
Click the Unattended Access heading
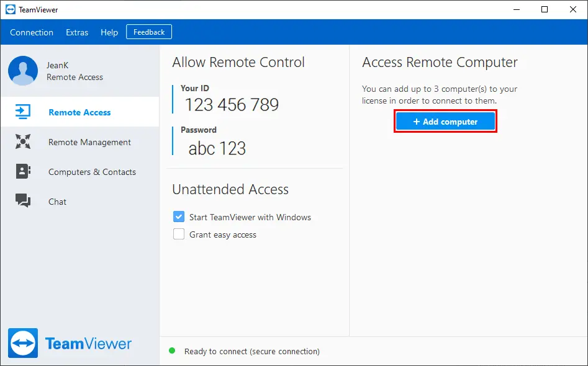pos(230,189)
